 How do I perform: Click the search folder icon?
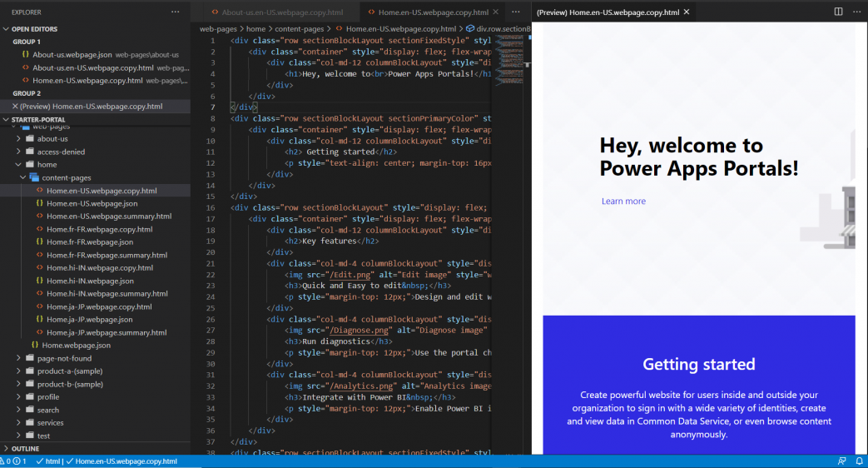click(30, 410)
